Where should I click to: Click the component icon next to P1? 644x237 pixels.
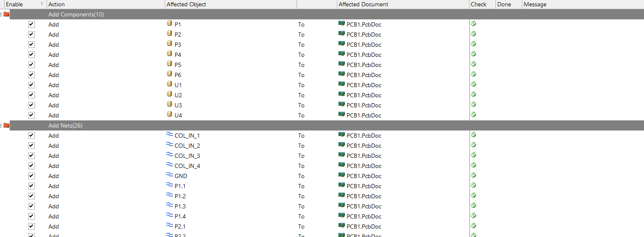coord(170,24)
